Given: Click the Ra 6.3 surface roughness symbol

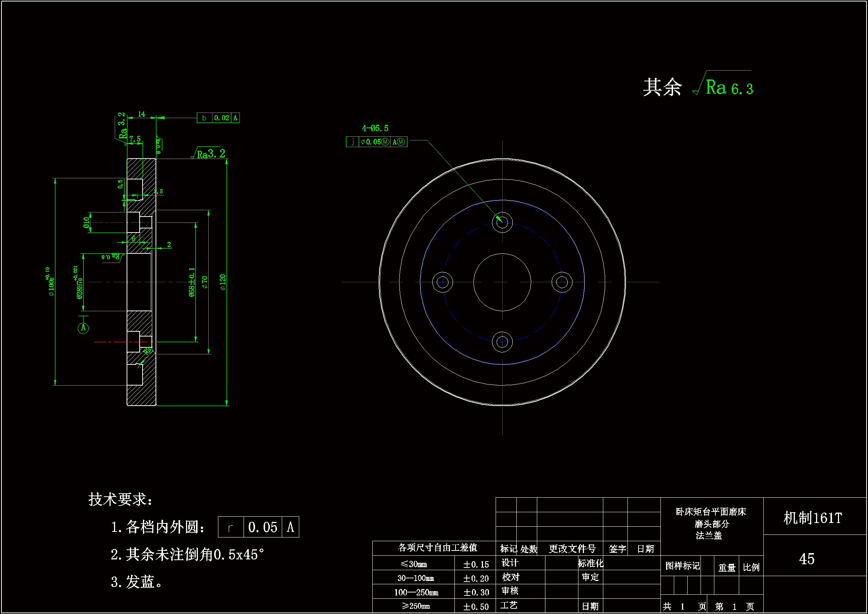Looking at the screenshot, I should click(x=728, y=88).
